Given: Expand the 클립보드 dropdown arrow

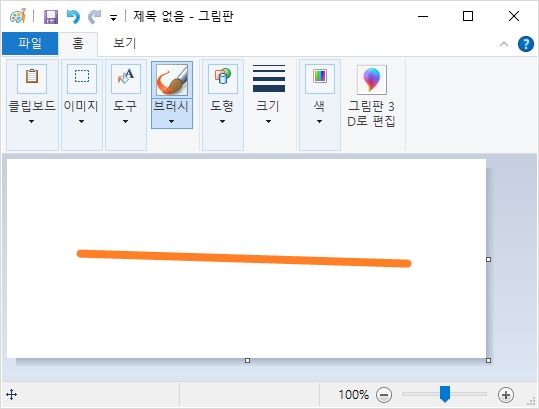Looking at the screenshot, I should [32, 121].
